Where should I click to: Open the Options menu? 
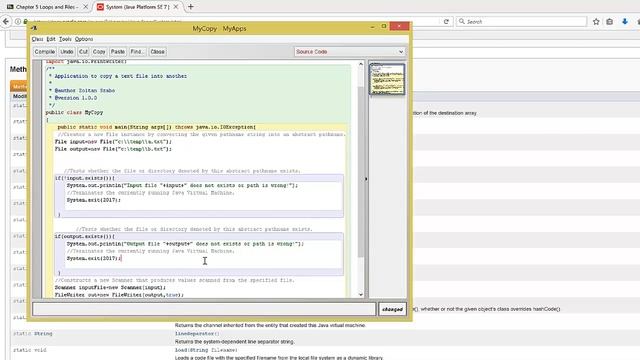(x=84, y=39)
